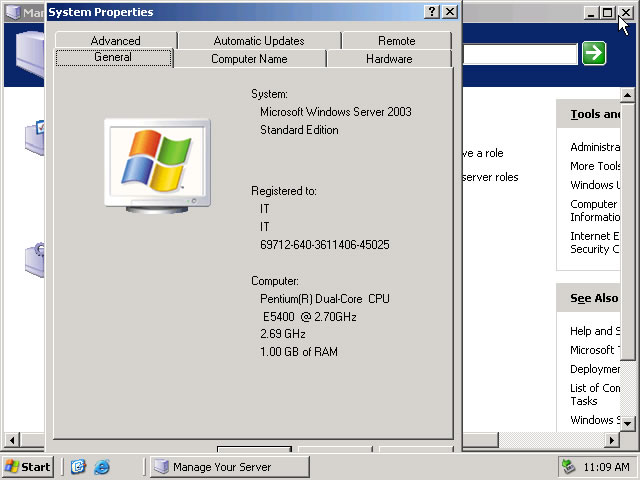Click the 'Tools and Updates' heading
Viewport: 640px width, 480px height.
[x=595, y=114]
